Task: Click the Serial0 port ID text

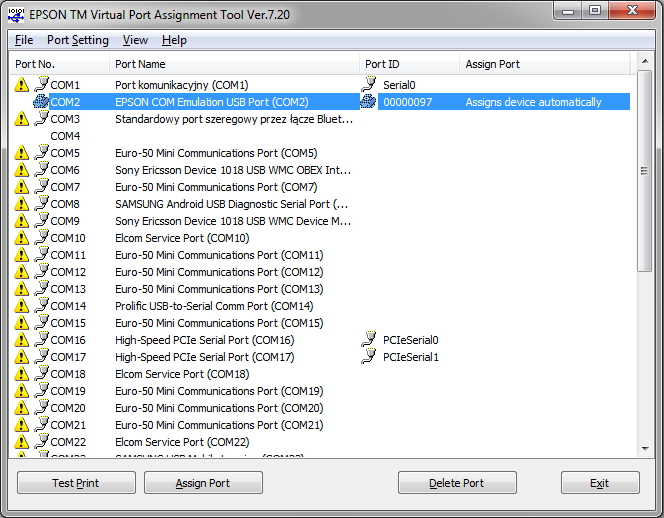Action: (399, 85)
